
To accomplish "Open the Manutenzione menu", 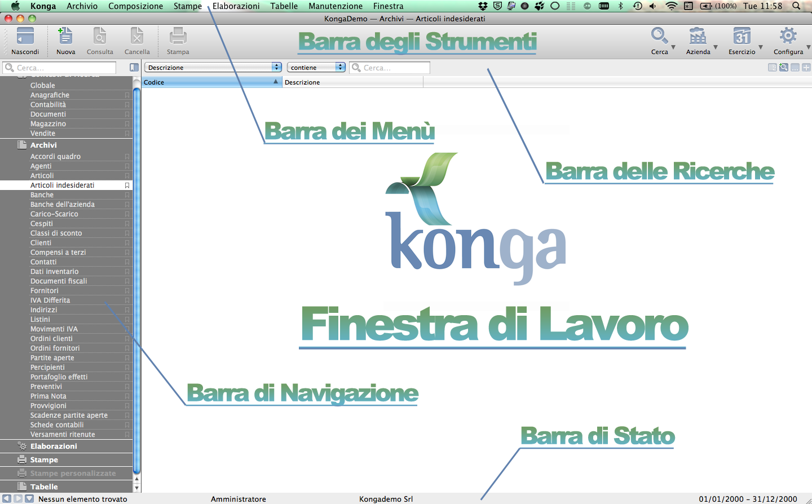I will tap(336, 6).
